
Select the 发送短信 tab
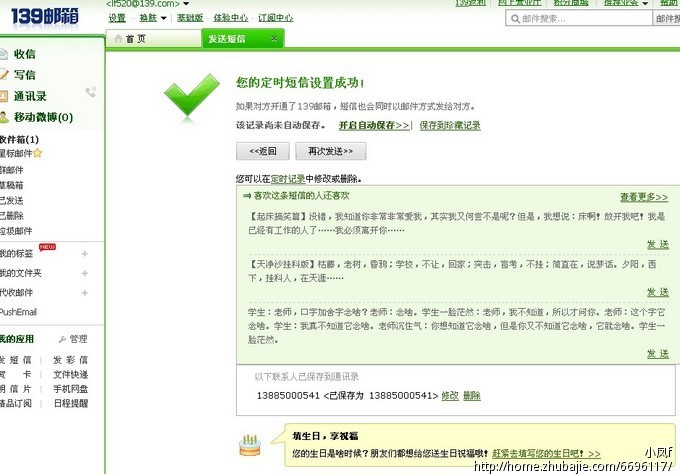coord(243,38)
